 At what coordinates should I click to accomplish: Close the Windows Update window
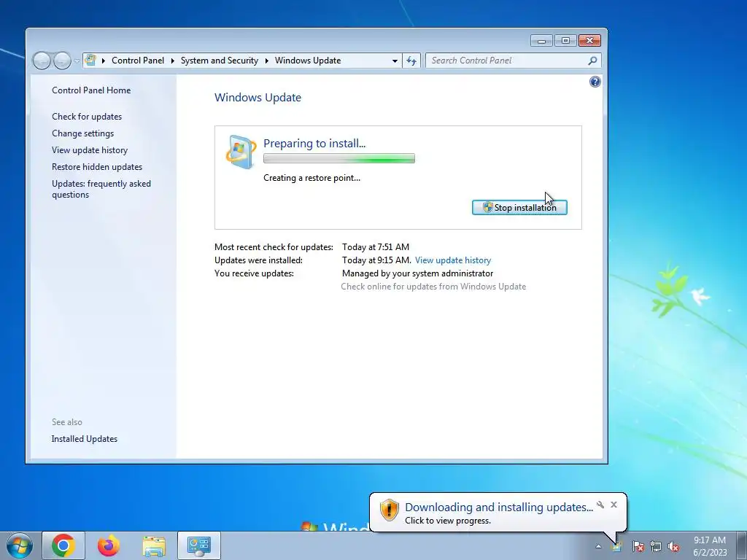(589, 41)
